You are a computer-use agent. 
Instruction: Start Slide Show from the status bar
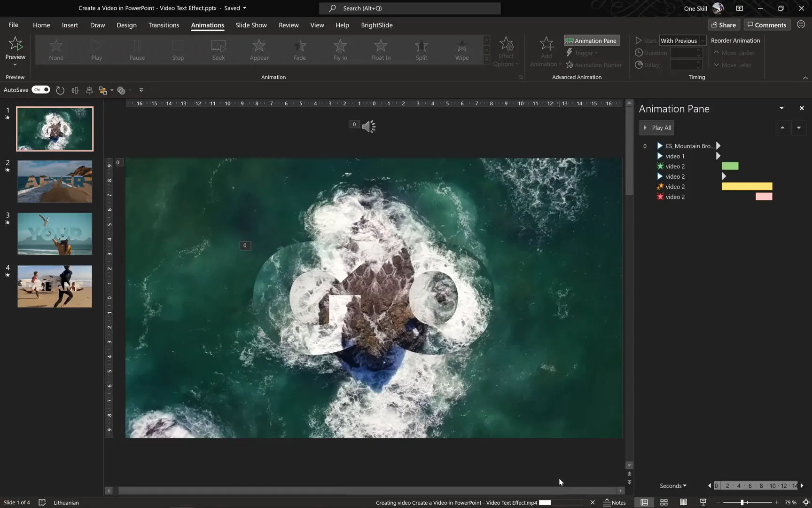pyautogui.click(x=703, y=502)
